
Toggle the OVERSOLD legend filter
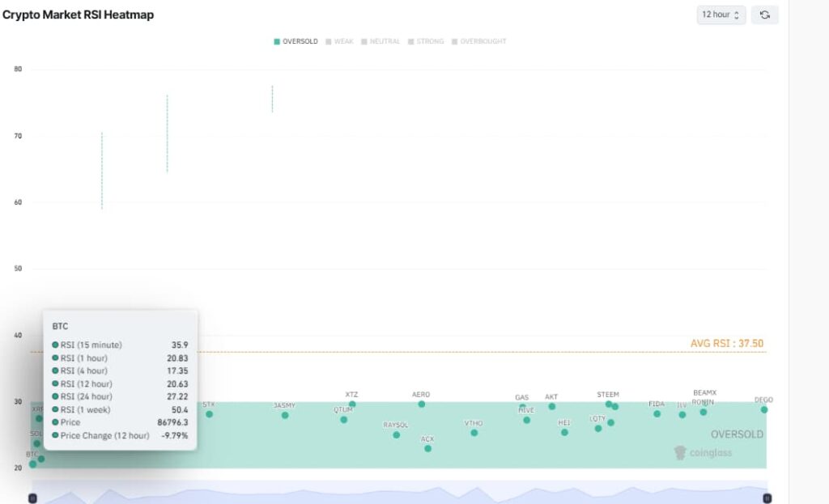tap(295, 41)
